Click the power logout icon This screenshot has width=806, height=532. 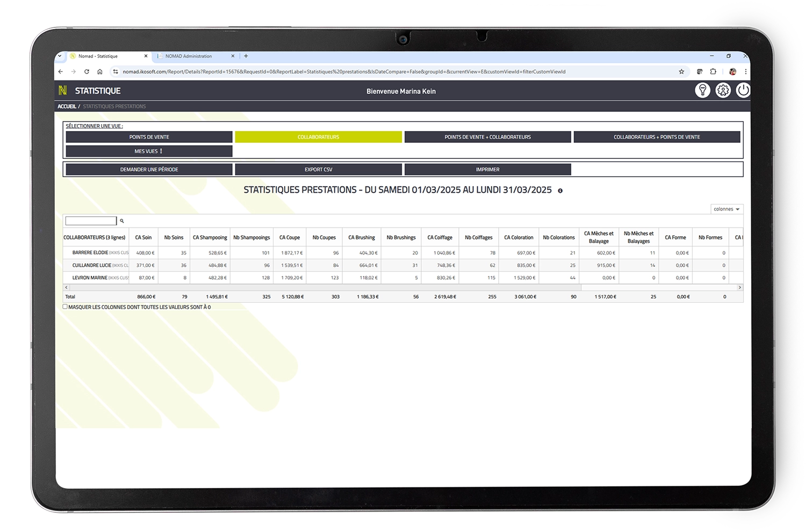click(x=743, y=90)
